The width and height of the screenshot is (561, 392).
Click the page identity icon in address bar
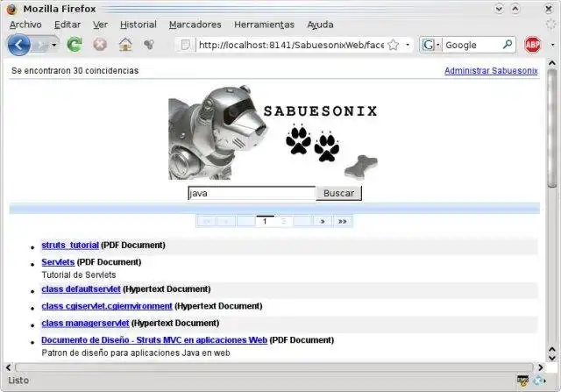click(185, 45)
